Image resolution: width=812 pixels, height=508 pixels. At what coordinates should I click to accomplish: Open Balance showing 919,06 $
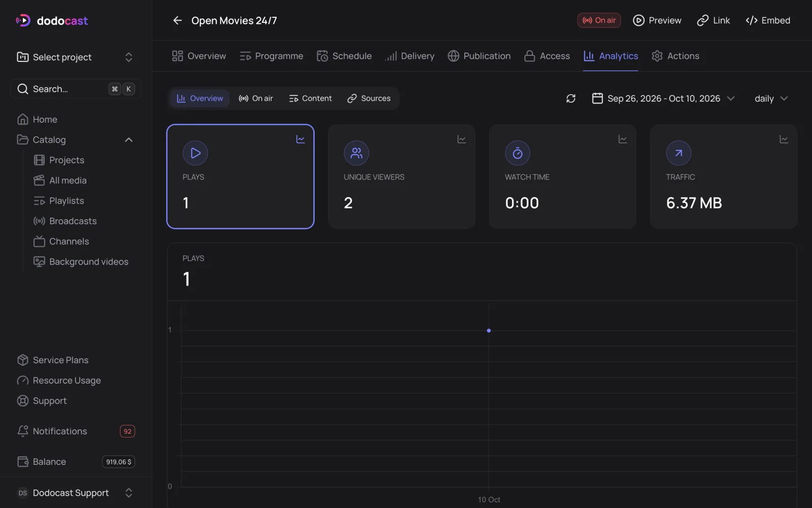click(76, 462)
